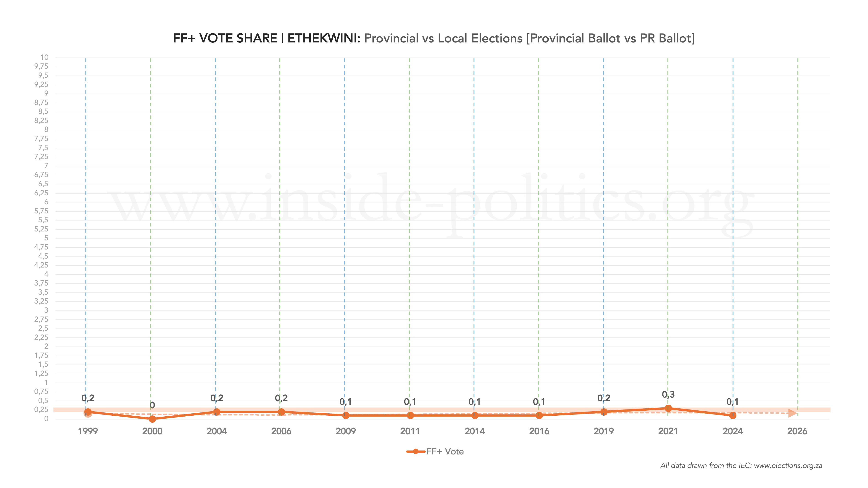Click the 2004 x-axis year label

pos(217,431)
